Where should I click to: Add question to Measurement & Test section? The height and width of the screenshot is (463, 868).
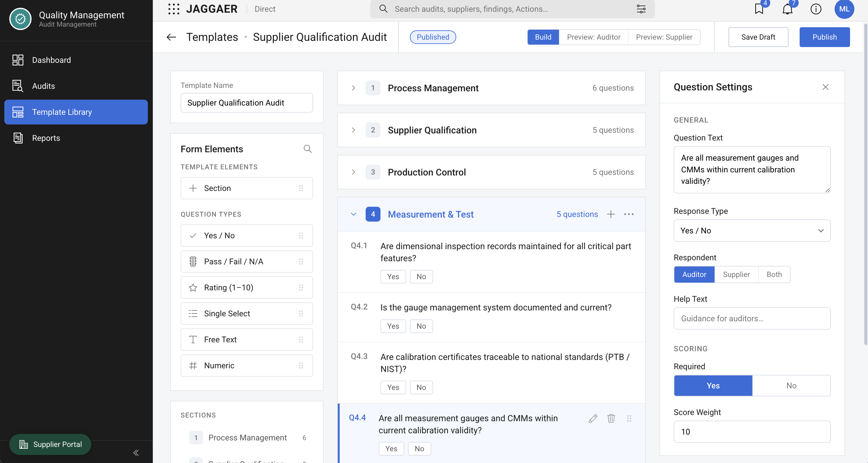point(611,214)
